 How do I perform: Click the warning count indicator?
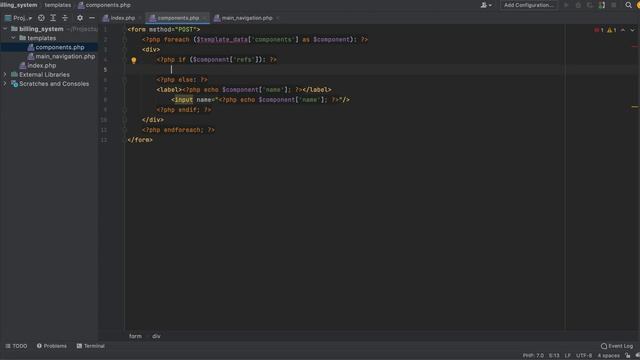click(x=611, y=30)
